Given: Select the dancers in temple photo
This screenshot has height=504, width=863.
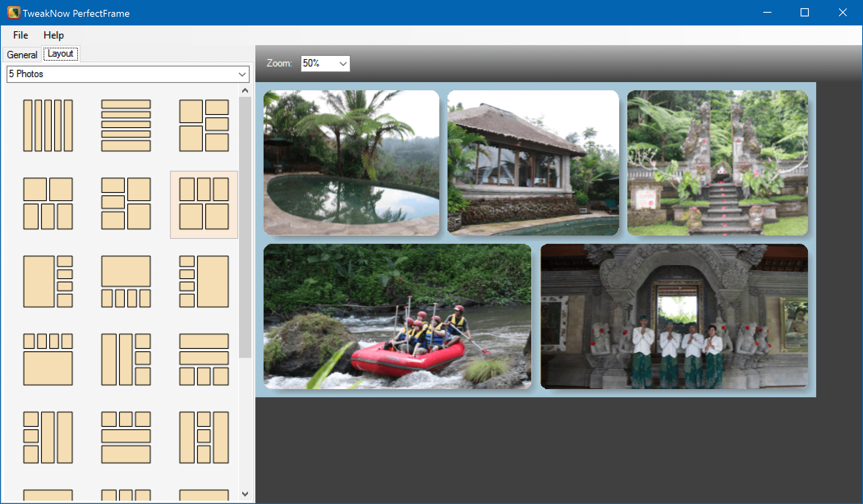Looking at the screenshot, I should pos(674,316).
